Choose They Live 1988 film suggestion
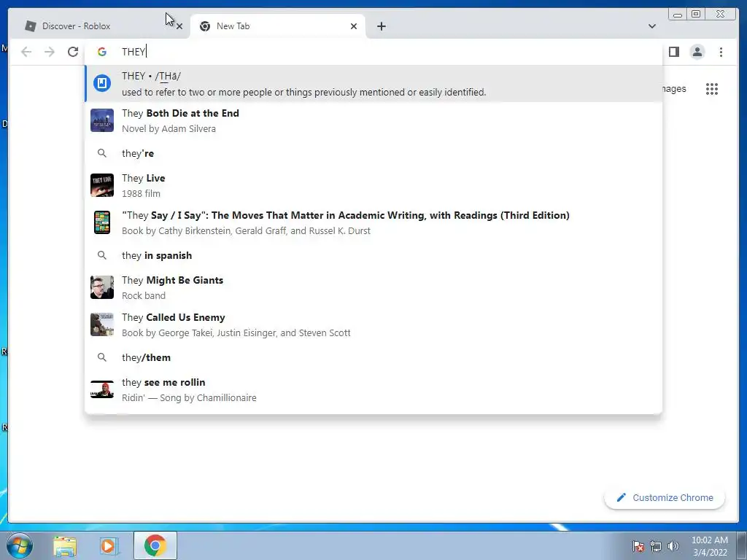The height and width of the screenshot is (560, 747). coord(373,185)
